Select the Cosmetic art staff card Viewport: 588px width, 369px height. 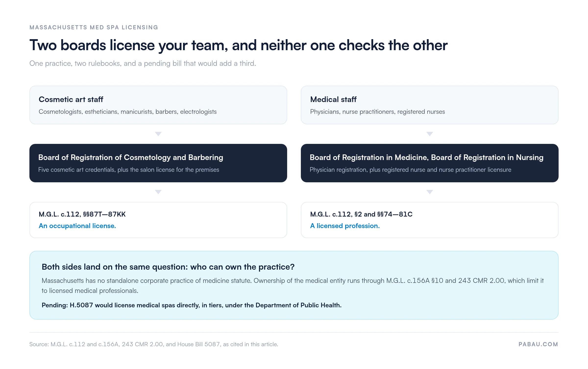158,105
